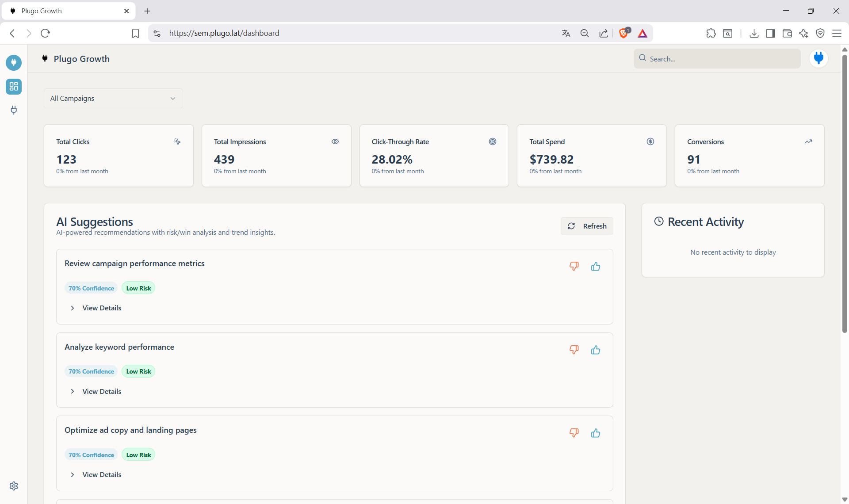Screen dimensions: 849x504
Task: Click the Refresh button in AI Suggestions
Action: [586, 226]
